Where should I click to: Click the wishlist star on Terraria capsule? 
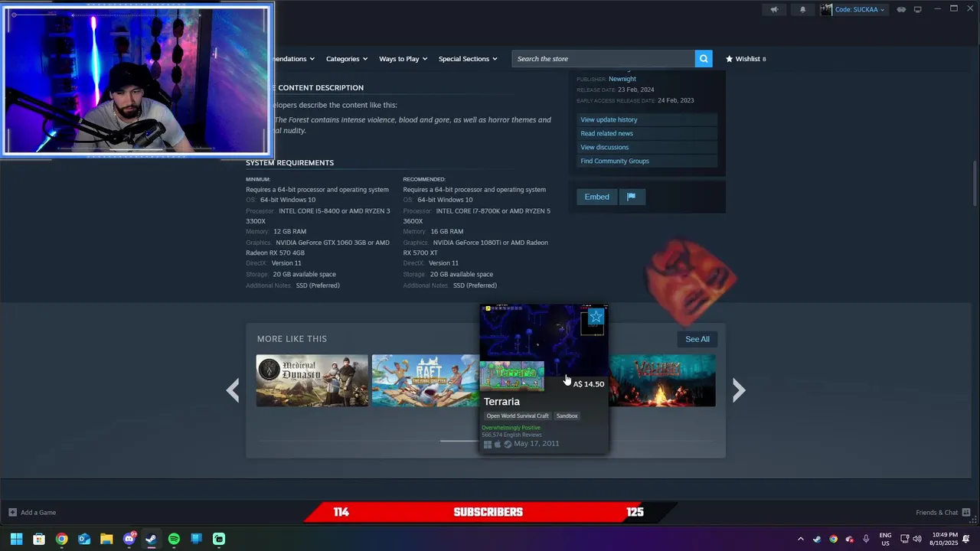click(x=596, y=316)
